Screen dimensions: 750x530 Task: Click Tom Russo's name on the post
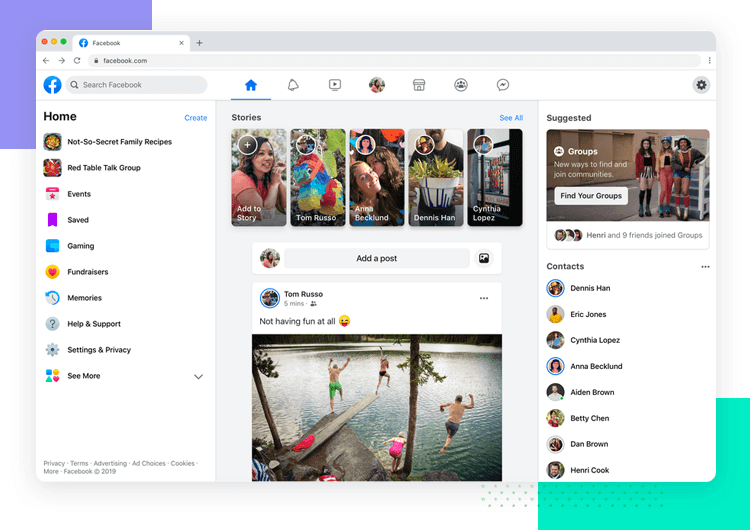pos(303,294)
